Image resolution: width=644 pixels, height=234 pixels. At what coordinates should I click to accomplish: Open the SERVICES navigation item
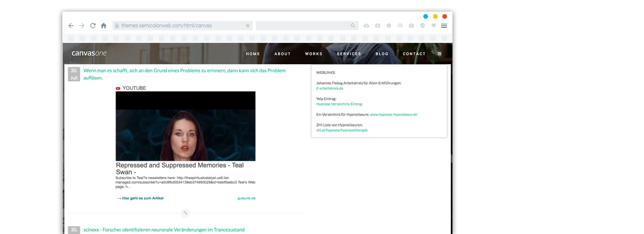(x=349, y=54)
